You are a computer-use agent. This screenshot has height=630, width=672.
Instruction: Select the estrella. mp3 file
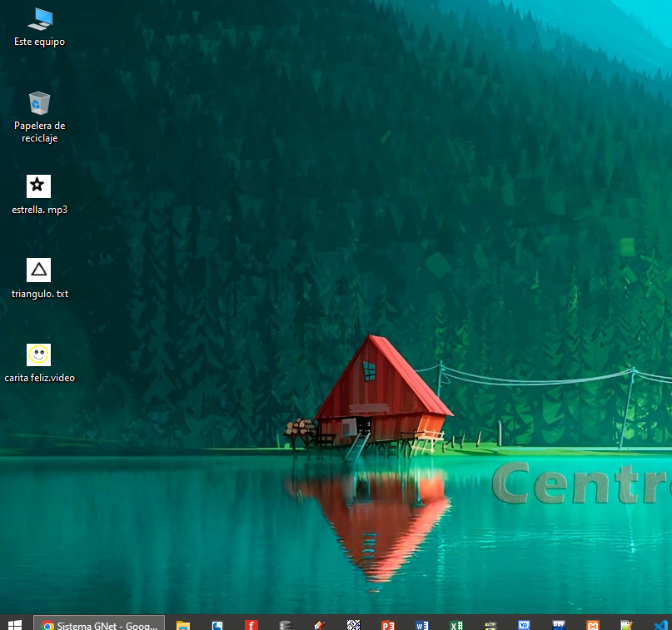[39, 186]
